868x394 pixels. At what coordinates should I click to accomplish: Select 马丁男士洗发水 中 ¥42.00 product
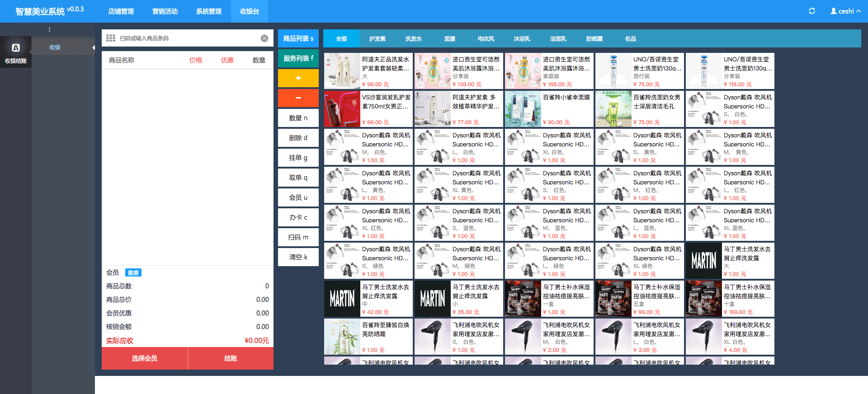point(368,299)
